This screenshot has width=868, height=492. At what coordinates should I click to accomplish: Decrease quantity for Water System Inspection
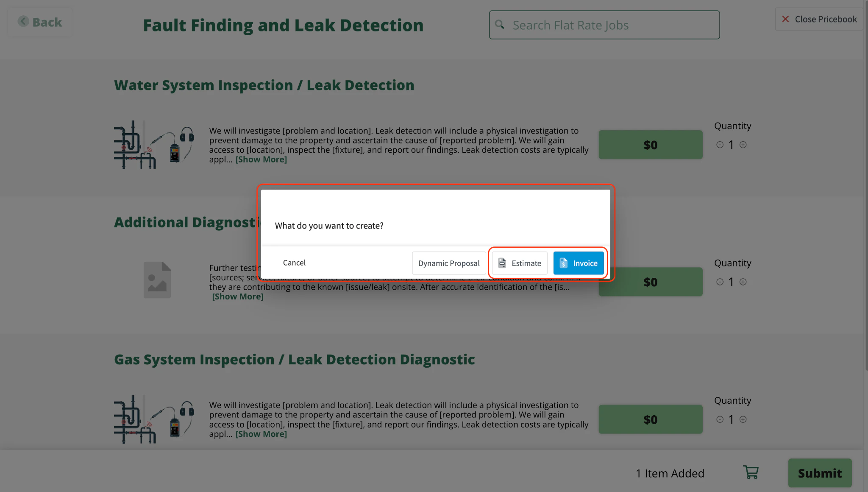pyautogui.click(x=720, y=145)
